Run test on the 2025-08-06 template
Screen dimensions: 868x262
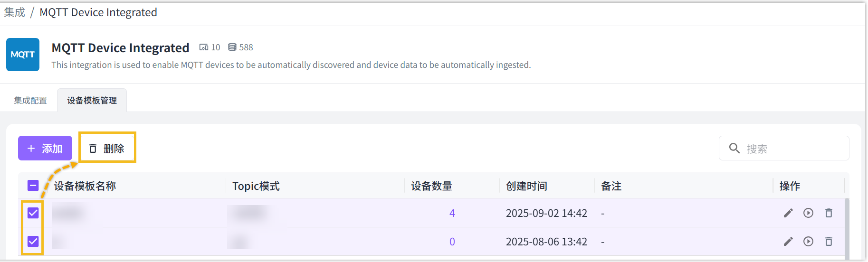pos(808,242)
